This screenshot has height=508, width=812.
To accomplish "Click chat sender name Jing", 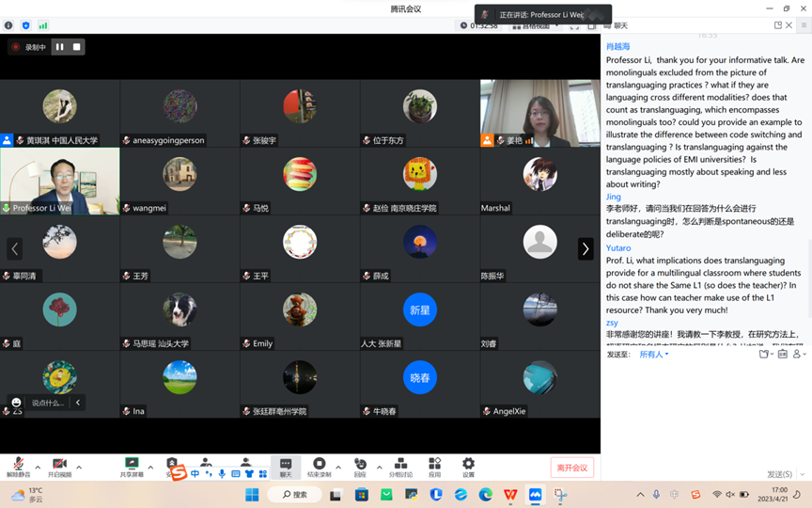I will 613,197.
